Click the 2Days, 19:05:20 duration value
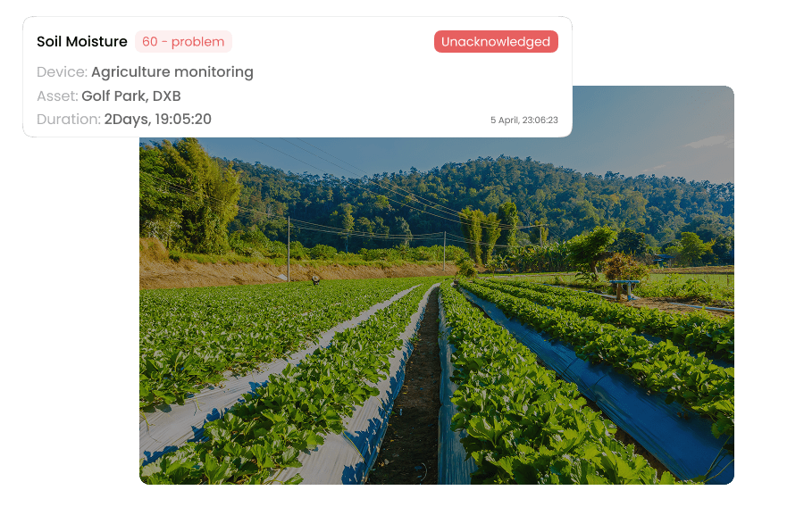This screenshot has width=804, height=532. tap(158, 119)
